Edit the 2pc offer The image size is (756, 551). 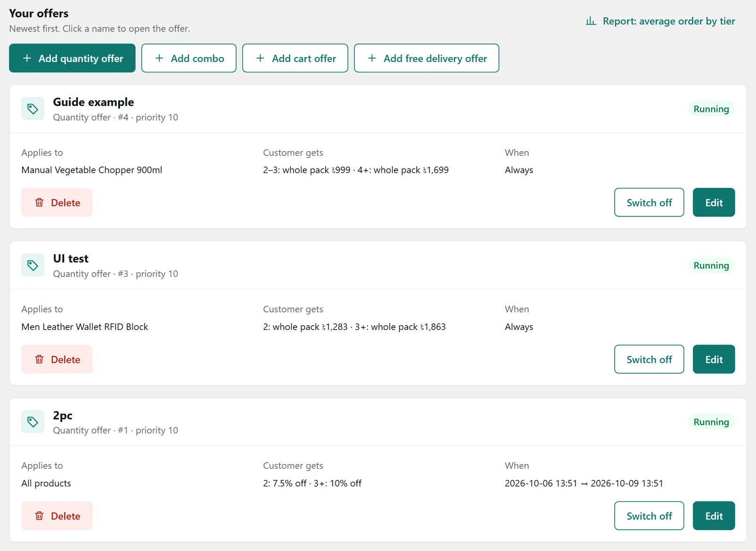[x=714, y=516]
